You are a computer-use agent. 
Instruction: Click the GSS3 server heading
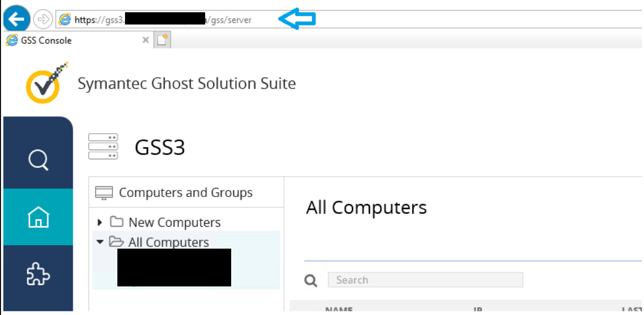pyautogui.click(x=160, y=148)
